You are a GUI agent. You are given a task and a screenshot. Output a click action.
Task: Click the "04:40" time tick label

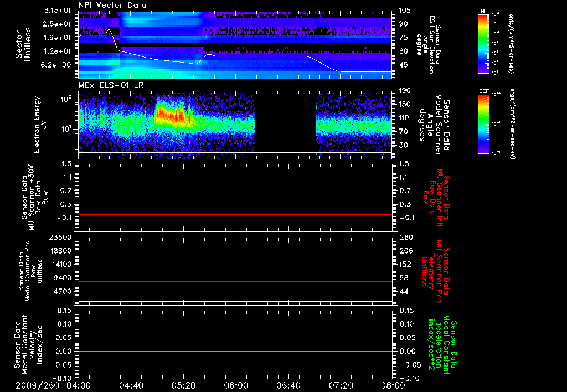131,385
